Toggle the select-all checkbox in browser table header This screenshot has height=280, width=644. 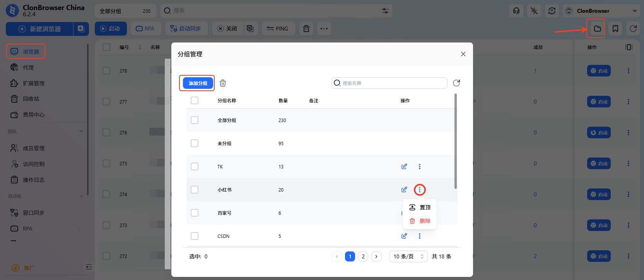click(x=106, y=47)
